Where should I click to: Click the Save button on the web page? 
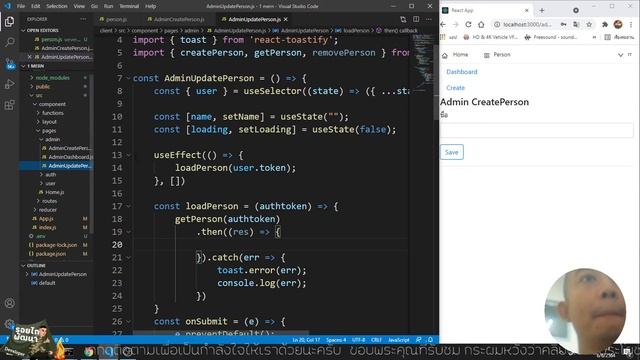coord(451,152)
